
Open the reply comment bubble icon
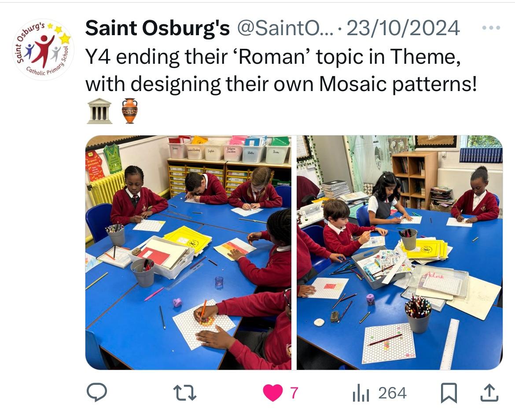click(96, 392)
